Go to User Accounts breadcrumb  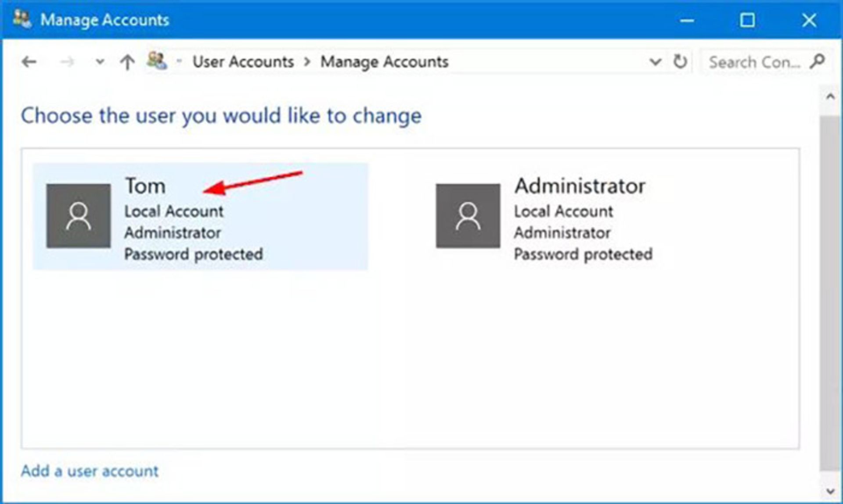pyautogui.click(x=243, y=62)
